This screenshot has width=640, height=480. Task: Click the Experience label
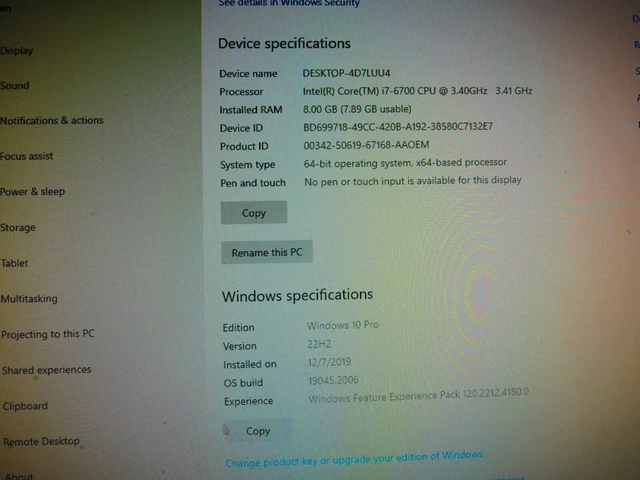pos(249,401)
